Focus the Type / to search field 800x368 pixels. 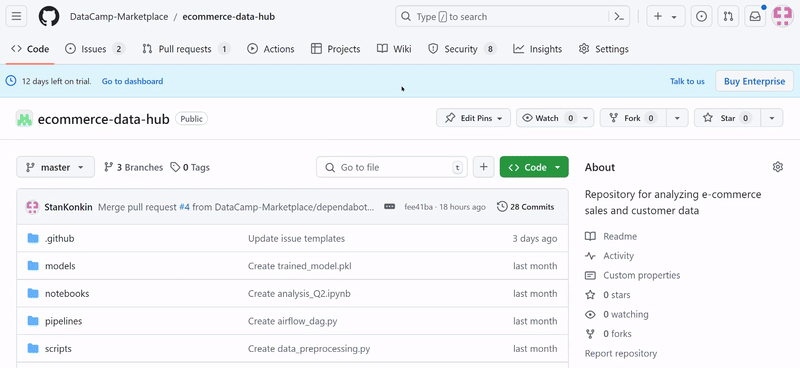click(x=512, y=16)
